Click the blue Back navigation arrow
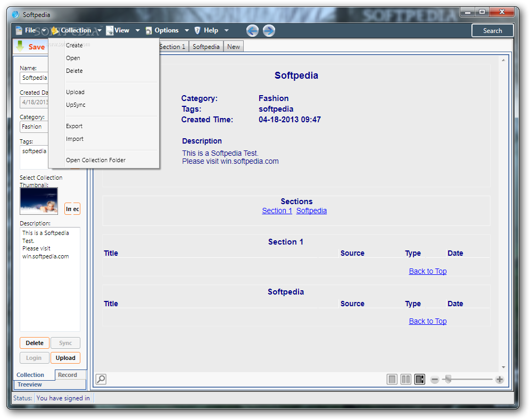The height and width of the screenshot is (420, 530). pyautogui.click(x=252, y=31)
